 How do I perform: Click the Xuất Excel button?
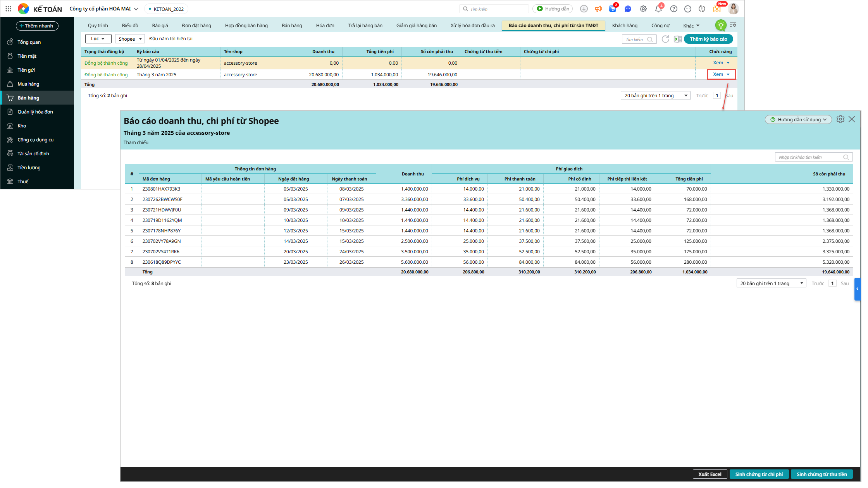(710, 474)
